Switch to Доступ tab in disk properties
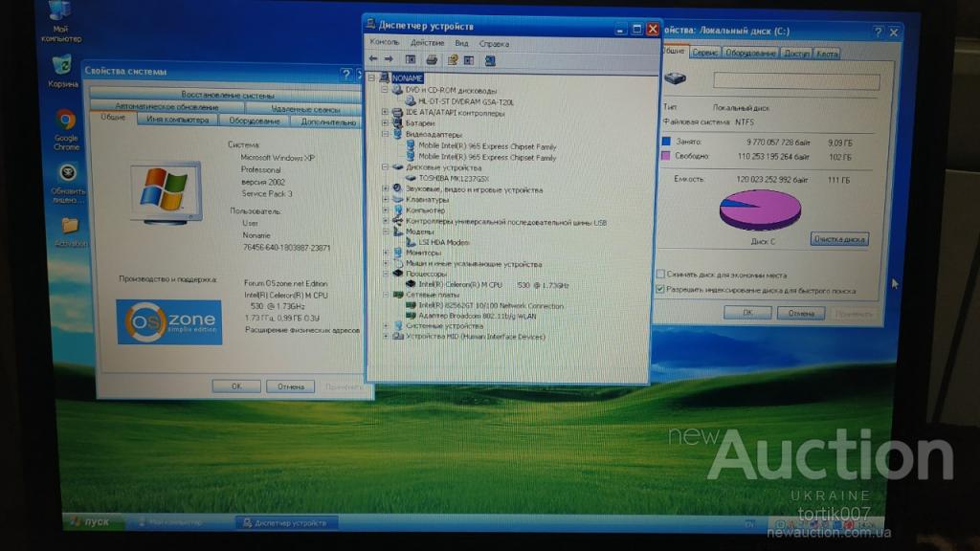This screenshot has width=980, height=551. pos(796,54)
